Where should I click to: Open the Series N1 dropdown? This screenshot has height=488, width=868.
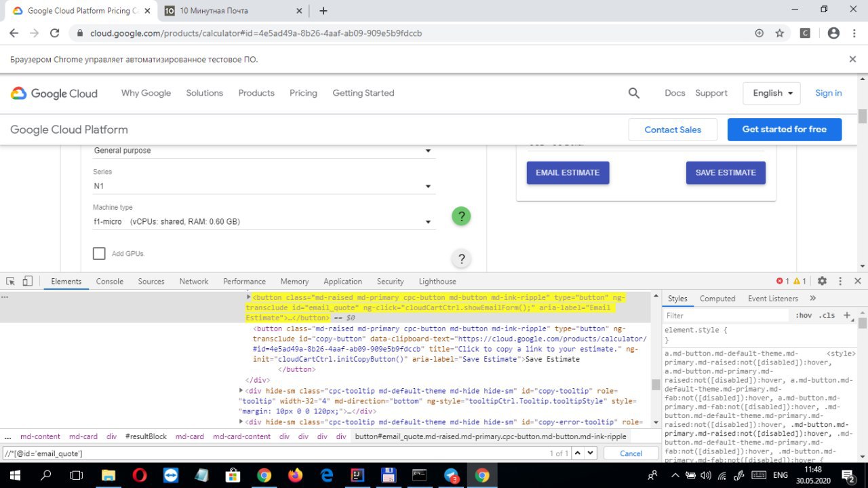pos(264,186)
